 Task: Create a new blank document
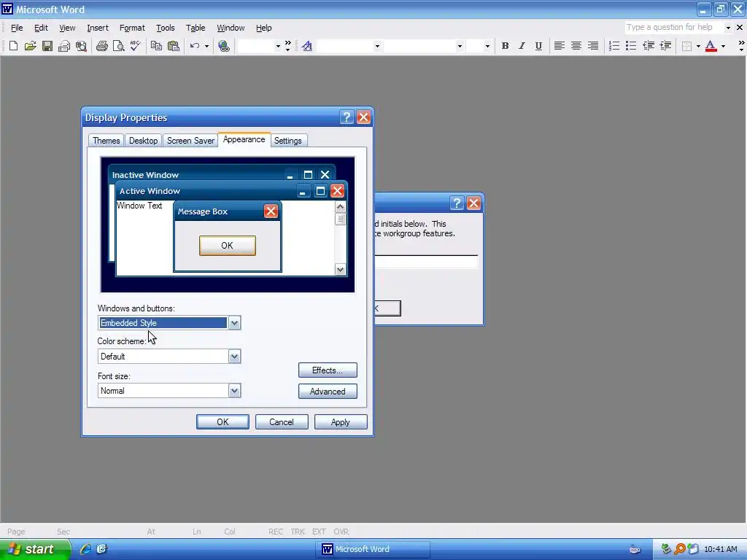pyautogui.click(x=13, y=46)
